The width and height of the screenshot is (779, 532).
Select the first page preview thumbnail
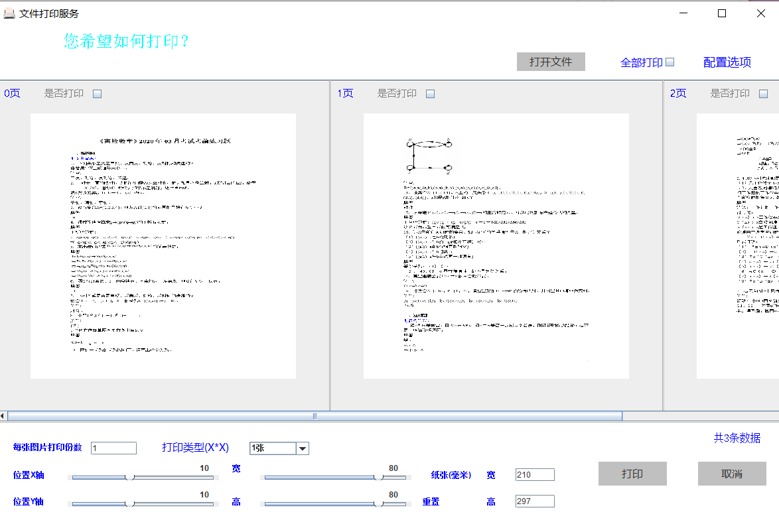point(163,245)
